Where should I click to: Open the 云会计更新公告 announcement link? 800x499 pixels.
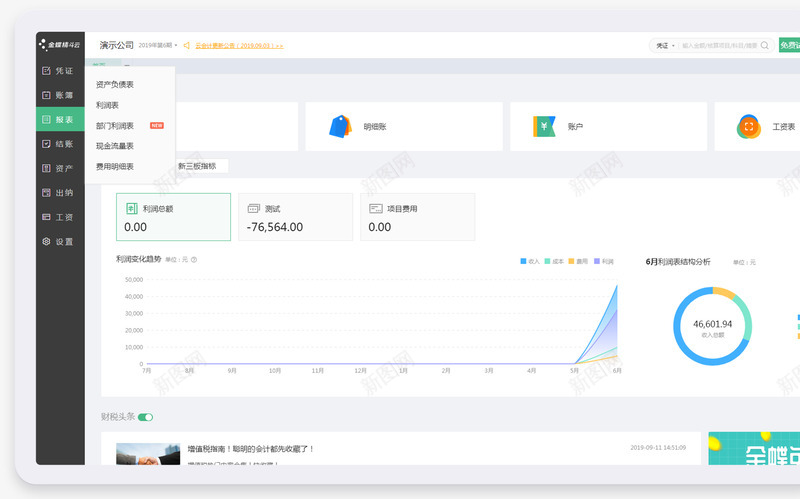click(239, 45)
